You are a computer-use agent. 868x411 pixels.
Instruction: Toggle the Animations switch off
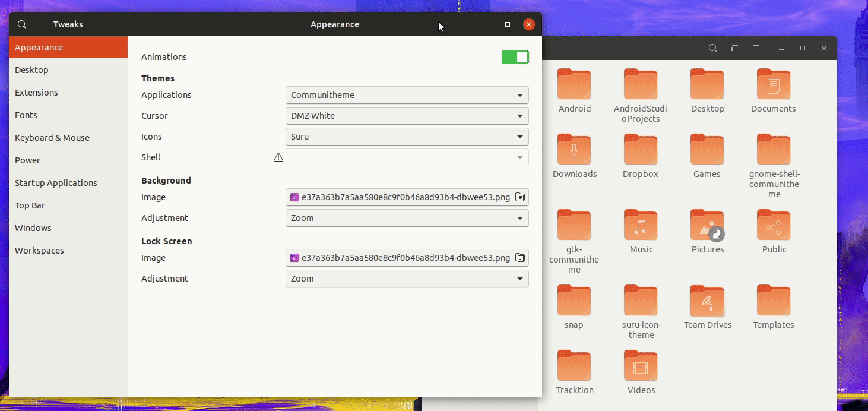tap(515, 57)
